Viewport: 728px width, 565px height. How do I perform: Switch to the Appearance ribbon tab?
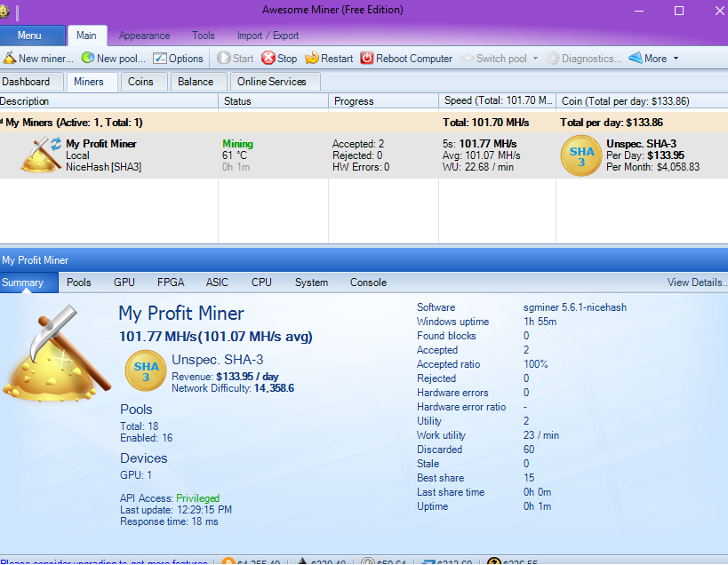[x=144, y=36]
